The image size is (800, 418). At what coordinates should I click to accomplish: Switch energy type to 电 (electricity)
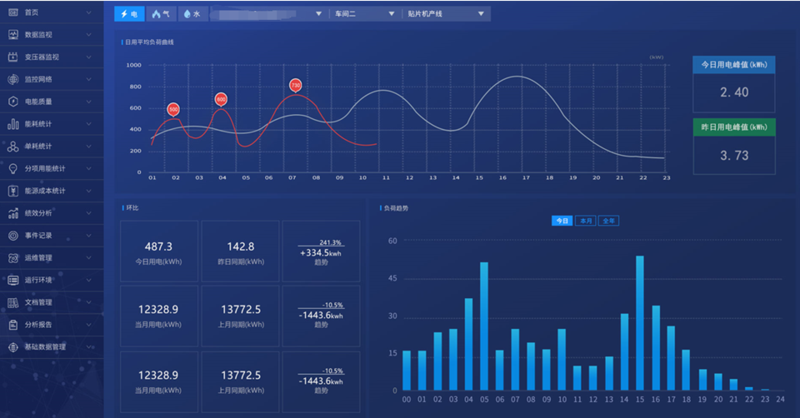coord(129,15)
